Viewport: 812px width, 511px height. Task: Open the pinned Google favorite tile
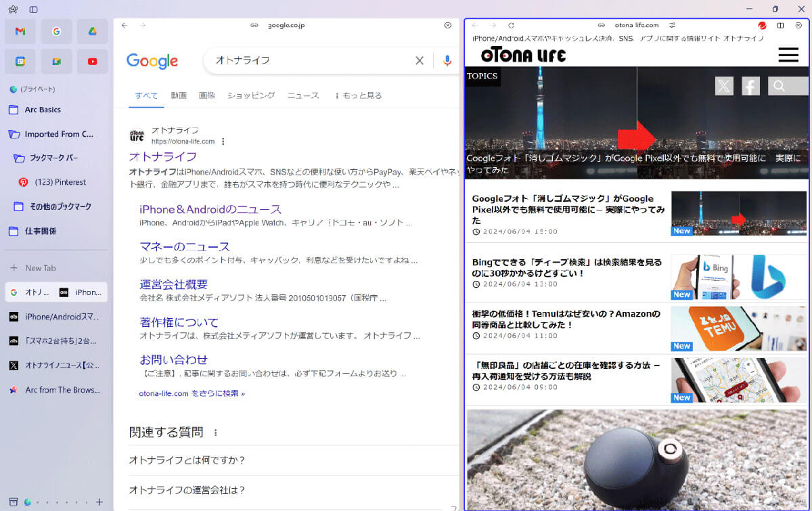pyautogui.click(x=56, y=31)
